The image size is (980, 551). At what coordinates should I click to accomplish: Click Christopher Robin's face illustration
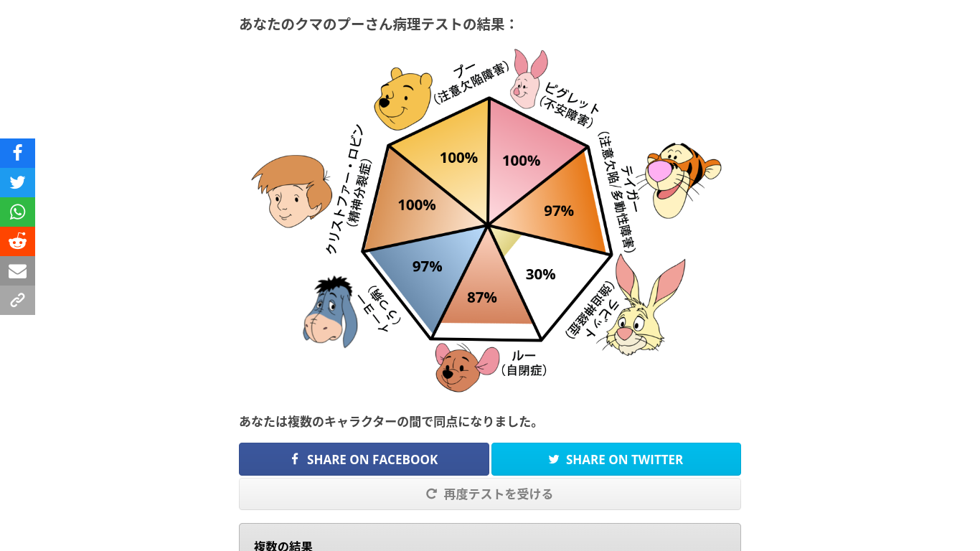click(x=292, y=191)
